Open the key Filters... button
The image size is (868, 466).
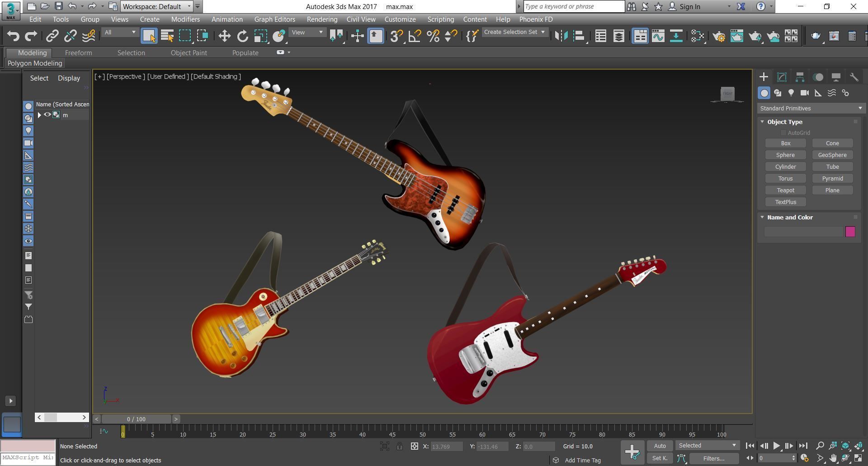pos(714,458)
